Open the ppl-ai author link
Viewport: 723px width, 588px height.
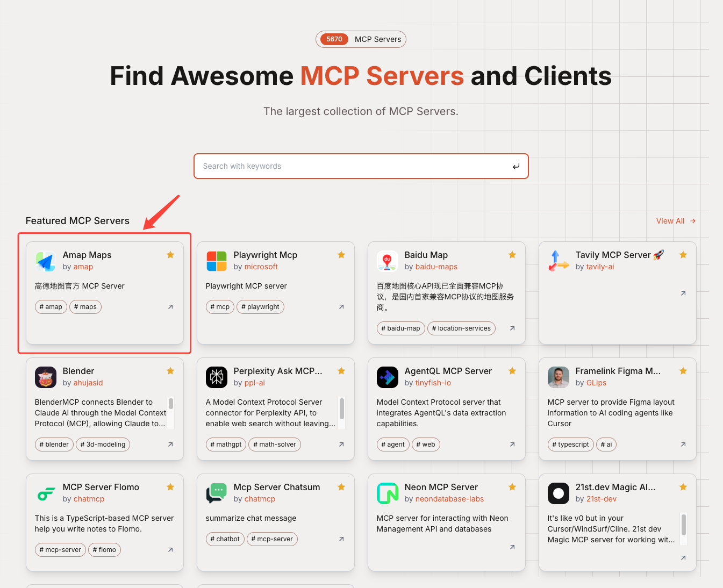click(x=255, y=383)
